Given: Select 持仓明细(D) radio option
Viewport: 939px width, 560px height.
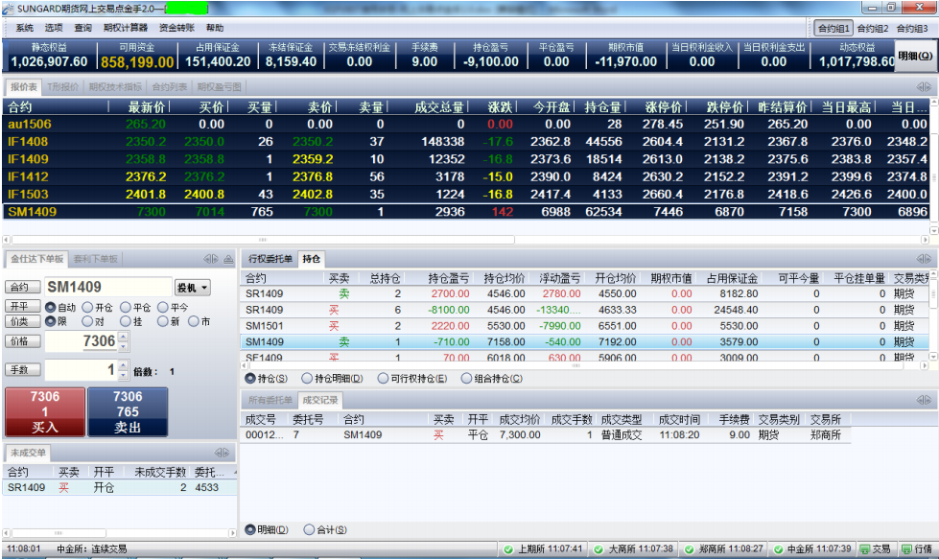Looking at the screenshot, I should click(307, 379).
